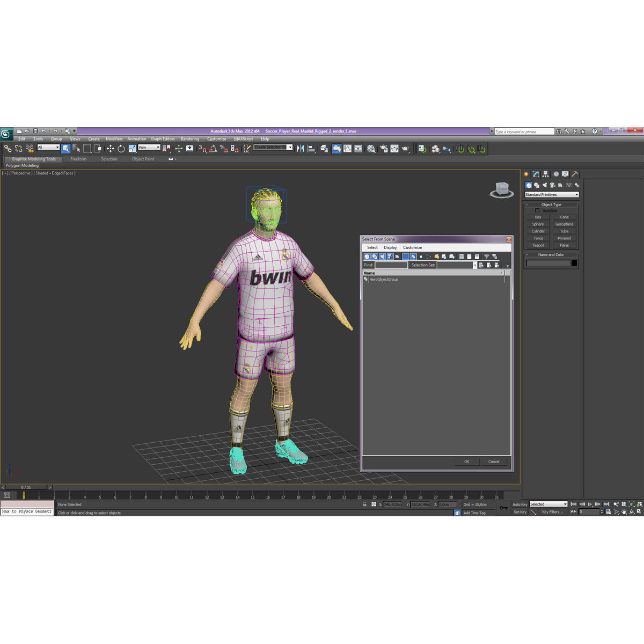Open Selection Set dropdown in dialog
Viewport: 644px width, 644px height.
coord(457,265)
